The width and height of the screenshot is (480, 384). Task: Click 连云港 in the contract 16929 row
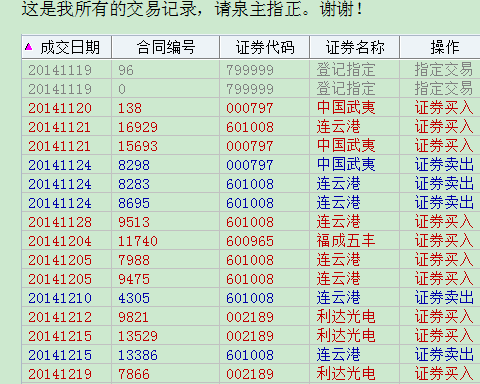pyautogui.click(x=339, y=126)
